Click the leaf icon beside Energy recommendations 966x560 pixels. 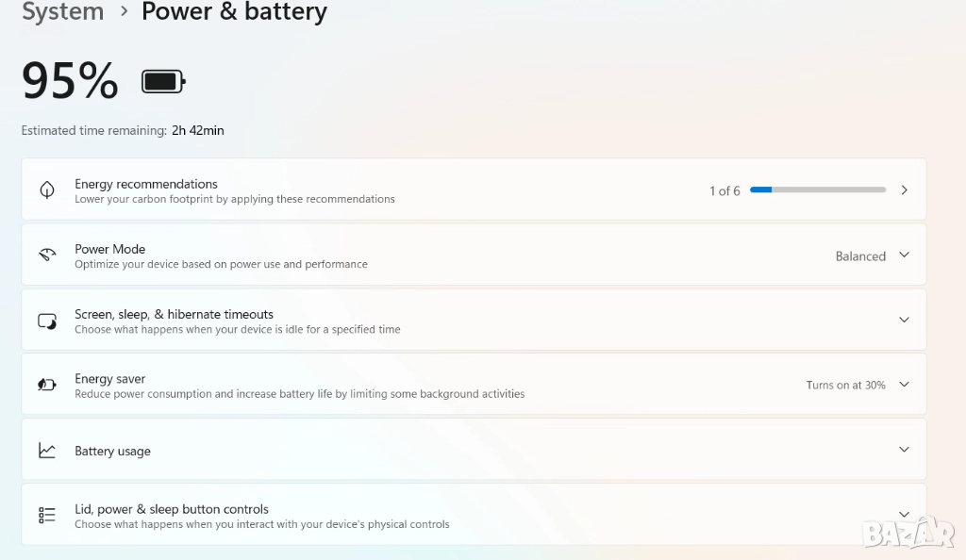coord(47,190)
